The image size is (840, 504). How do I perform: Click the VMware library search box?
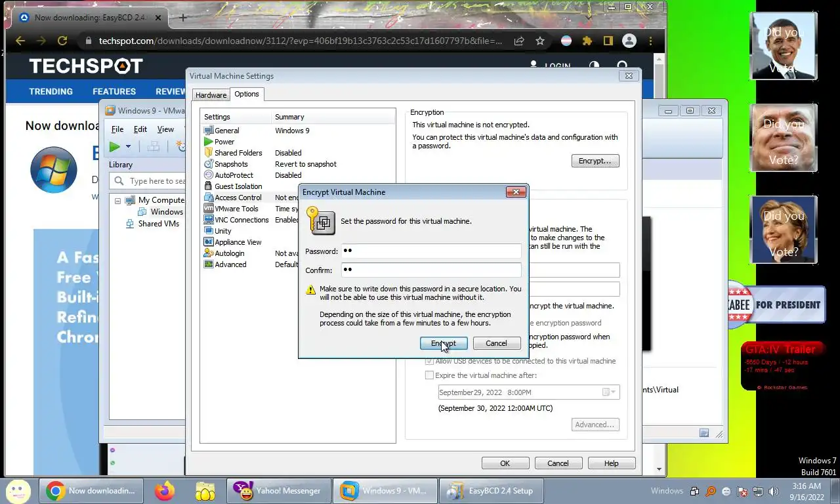[149, 181]
